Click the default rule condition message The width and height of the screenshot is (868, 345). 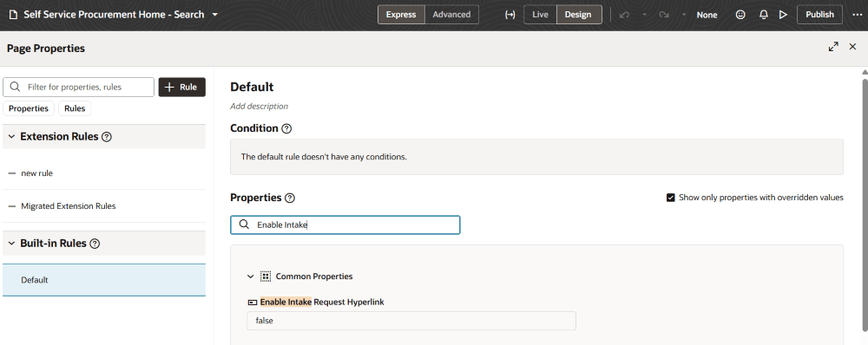pos(324,157)
